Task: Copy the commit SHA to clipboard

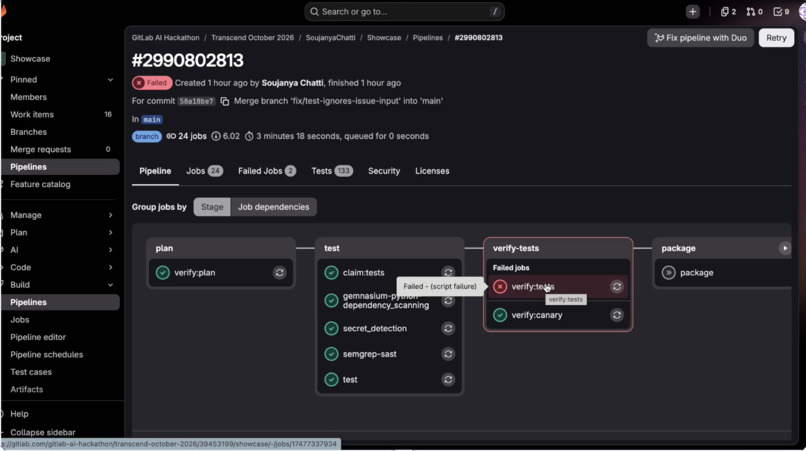Action: (x=225, y=101)
